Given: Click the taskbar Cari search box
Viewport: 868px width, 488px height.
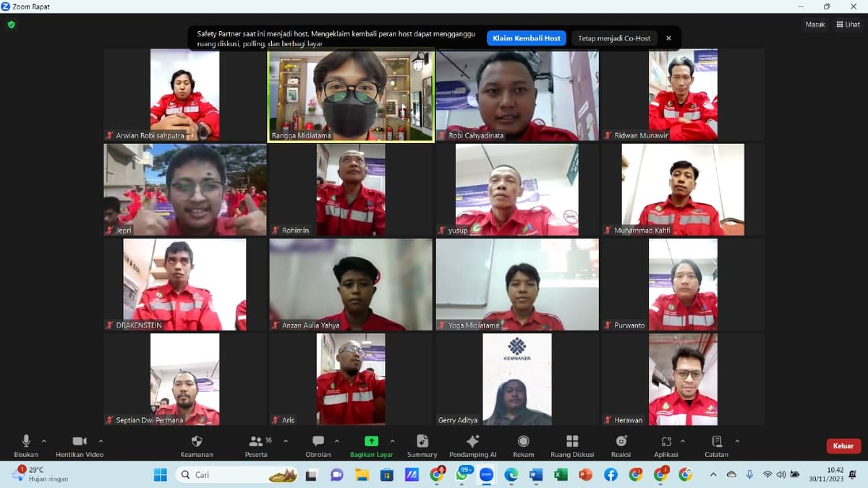Looking at the screenshot, I should pyautogui.click(x=237, y=474).
